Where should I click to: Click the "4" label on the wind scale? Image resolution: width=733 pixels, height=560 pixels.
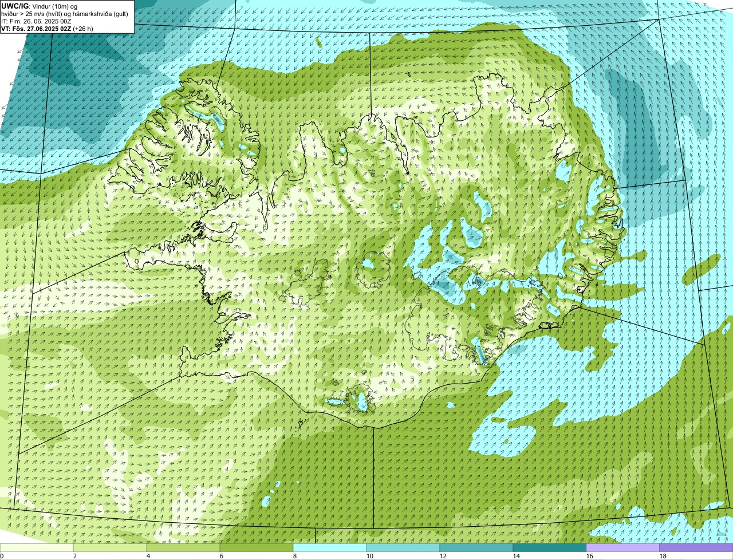148,556
